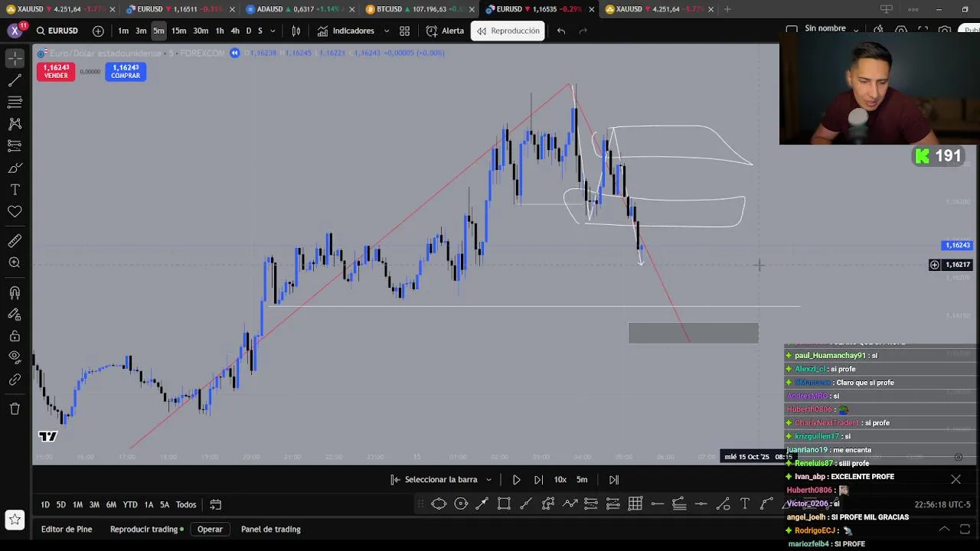Select the rectangle drawing favorite tool
This screenshot has height=551, width=980.
click(504, 504)
